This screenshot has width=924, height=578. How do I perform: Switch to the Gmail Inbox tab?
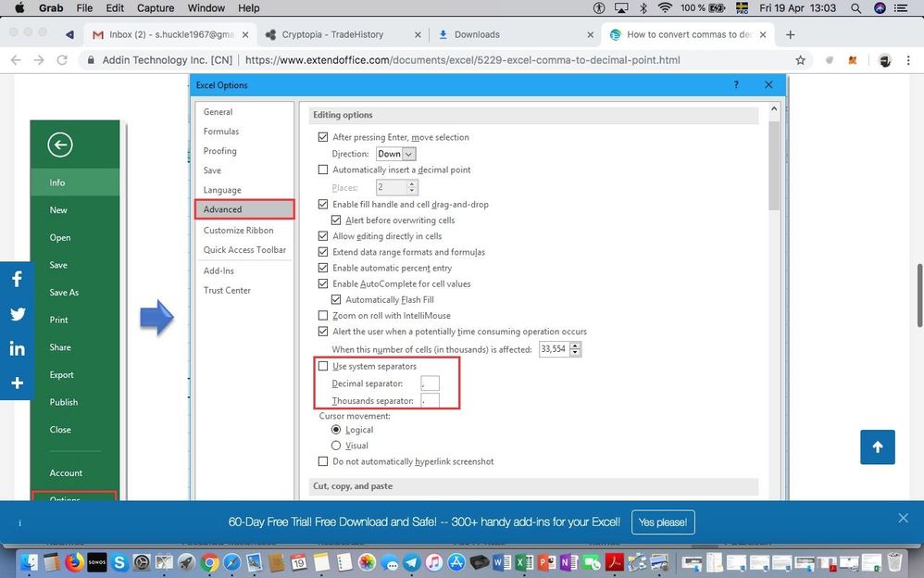171,35
